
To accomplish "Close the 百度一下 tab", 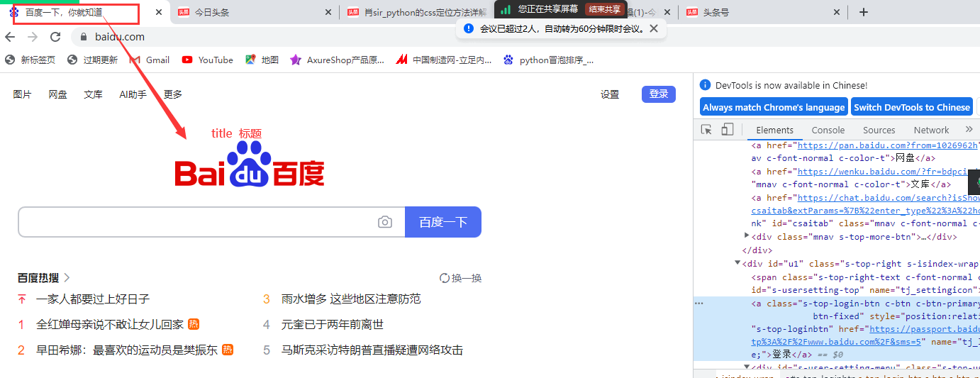I will (x=158, y=12).
